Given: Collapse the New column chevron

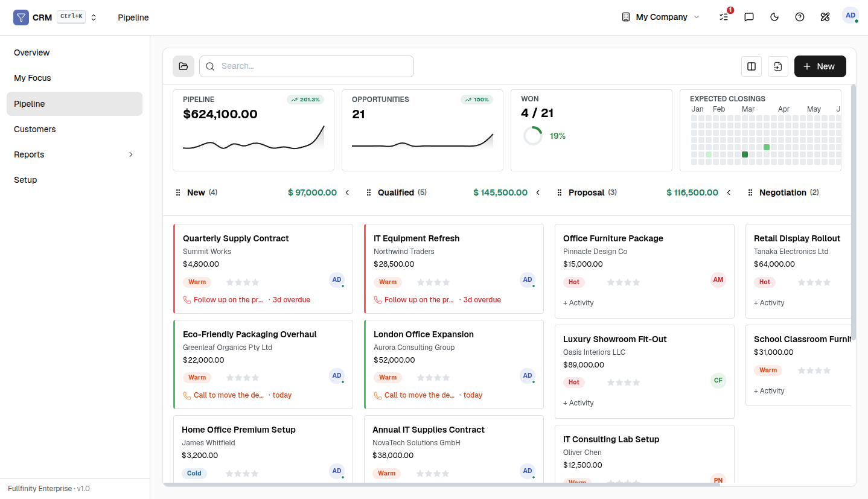Looking at the screenshot, I should click(347, 192).
